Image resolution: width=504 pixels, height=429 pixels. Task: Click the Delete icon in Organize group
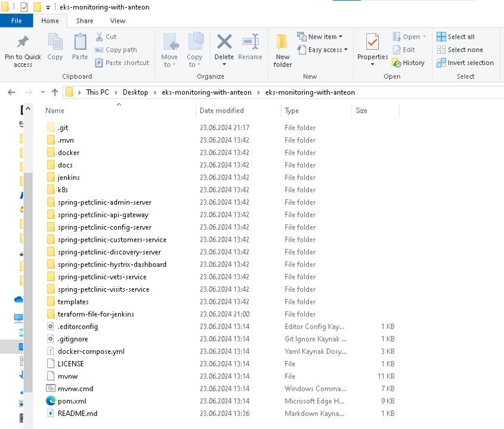tap(224, 43)
